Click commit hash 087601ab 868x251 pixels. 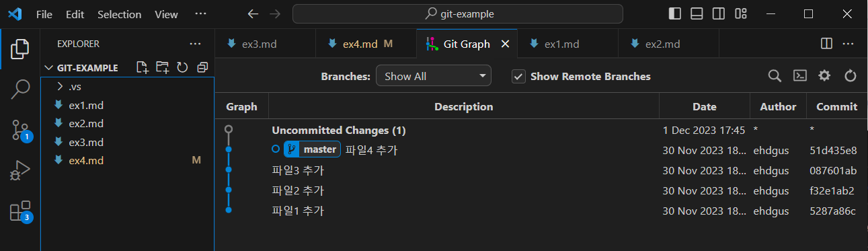[x=833, y=170]
